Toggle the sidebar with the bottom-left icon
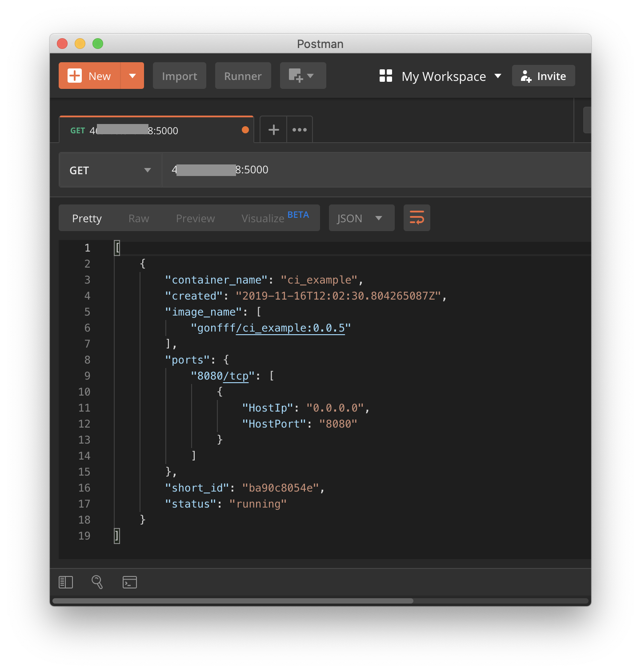Image resolution: width=641 pixels, height=672 pixels. point(65,582)
